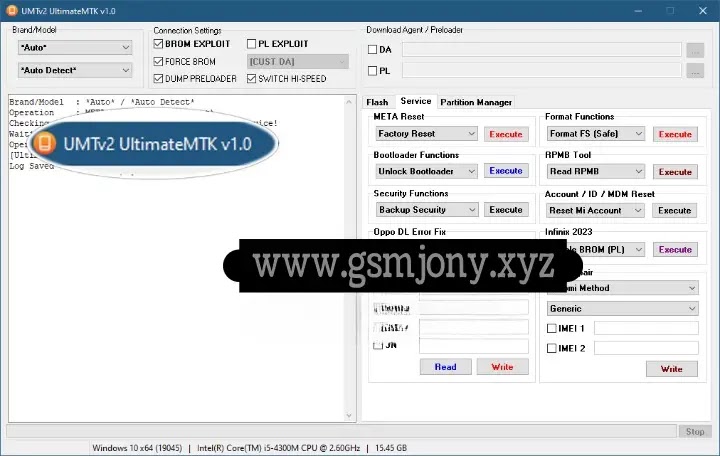Click the blue Read button

pyautogui.click(x=445, y=367)
